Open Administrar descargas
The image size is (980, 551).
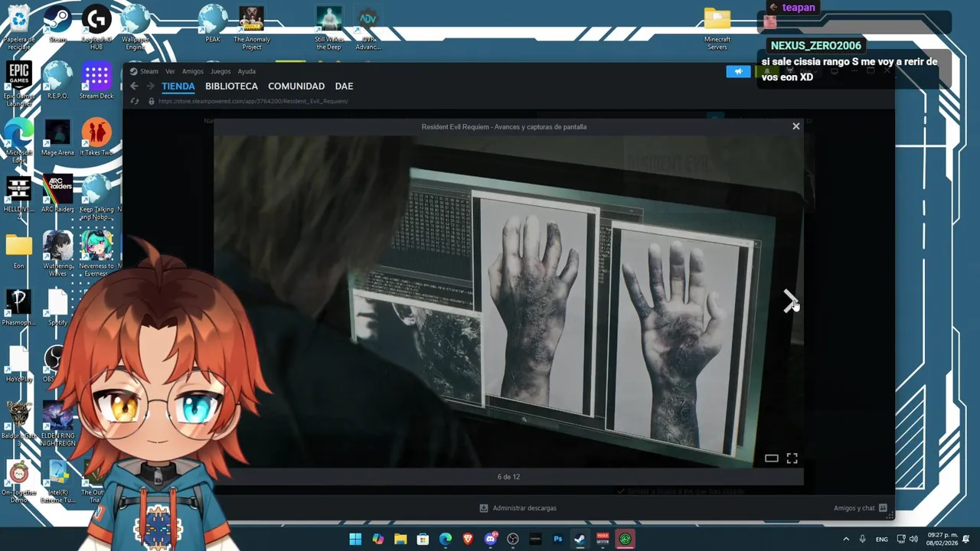pyautogui.click(x=518, y=508)
